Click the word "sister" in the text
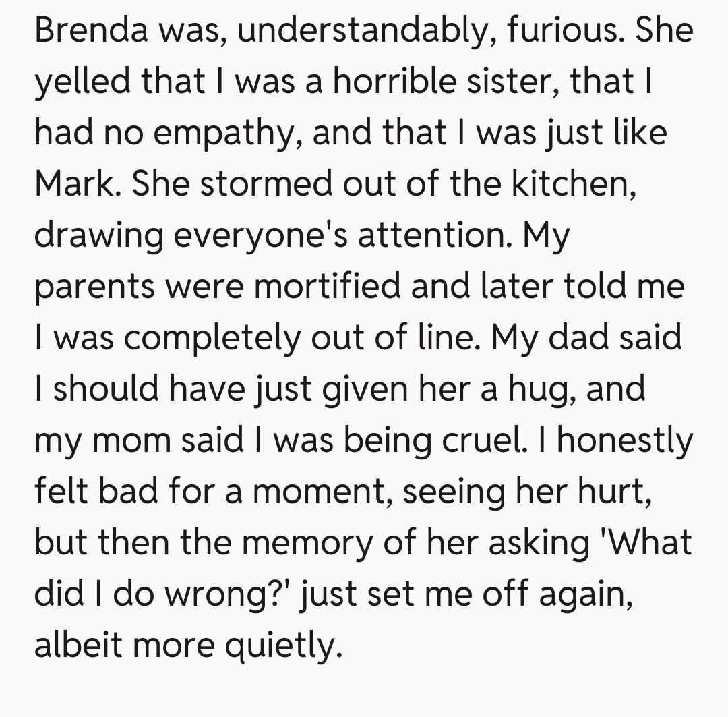Screen dimensions: 728x717 [512, 82]
